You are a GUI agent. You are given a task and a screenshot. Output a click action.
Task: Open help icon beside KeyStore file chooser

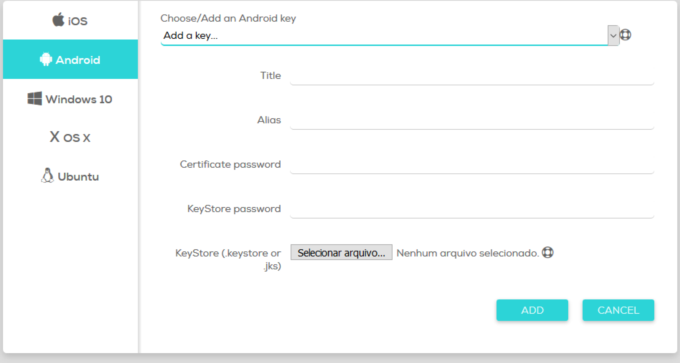click(548, 252)
